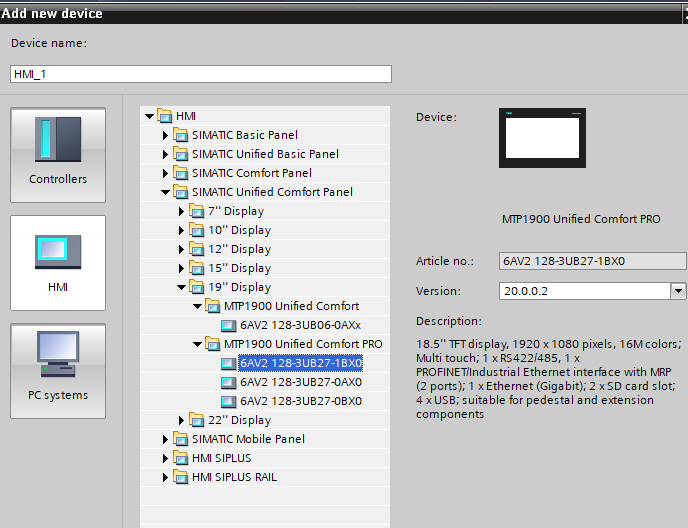Click SIMATIC Unified Basic Panel folder icon
688x528 pixels.
[x=180, y=154]
